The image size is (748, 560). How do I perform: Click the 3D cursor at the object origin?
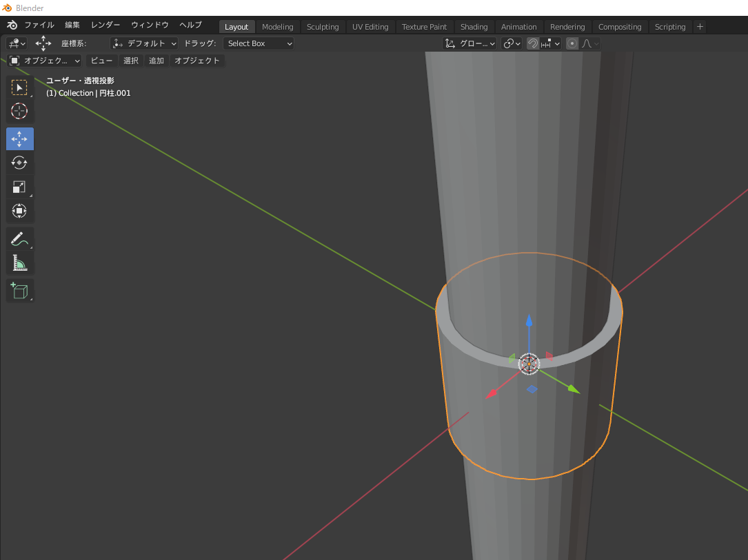[529, 364]
